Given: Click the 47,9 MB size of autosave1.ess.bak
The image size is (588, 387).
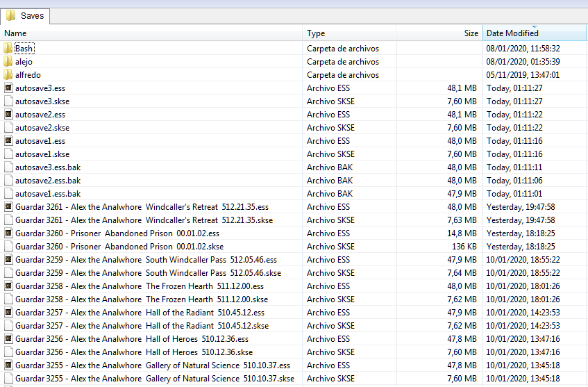Looking at the screenshot, I should (x=462, y=194).
